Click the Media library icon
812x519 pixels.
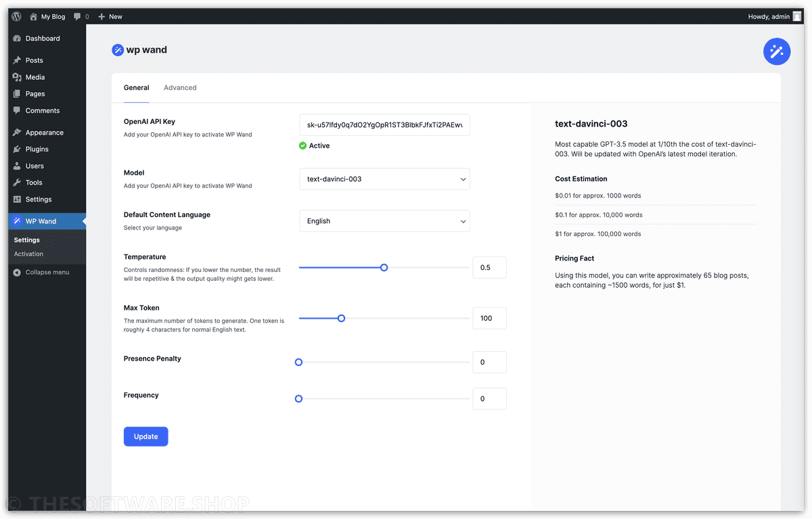(17, 77)
